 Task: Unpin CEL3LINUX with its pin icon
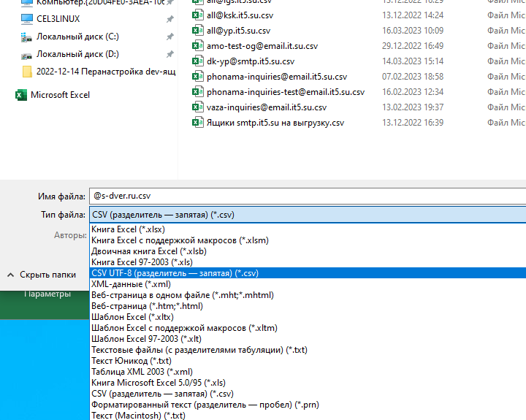click(170, 19)
